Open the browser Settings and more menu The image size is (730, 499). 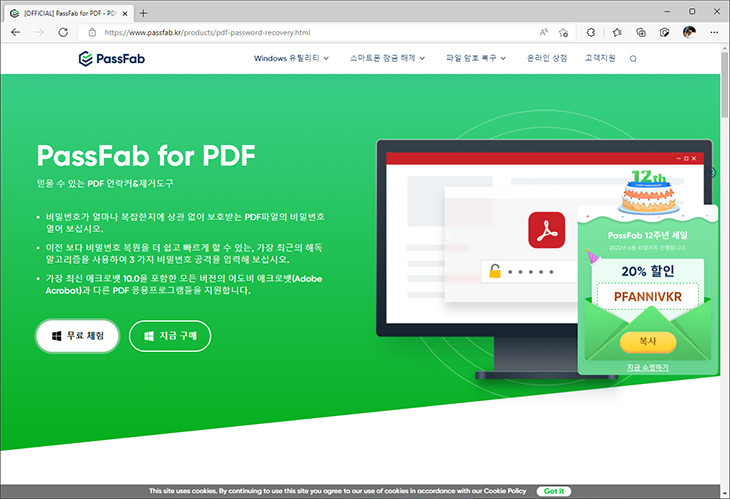[x=714, y=32]
